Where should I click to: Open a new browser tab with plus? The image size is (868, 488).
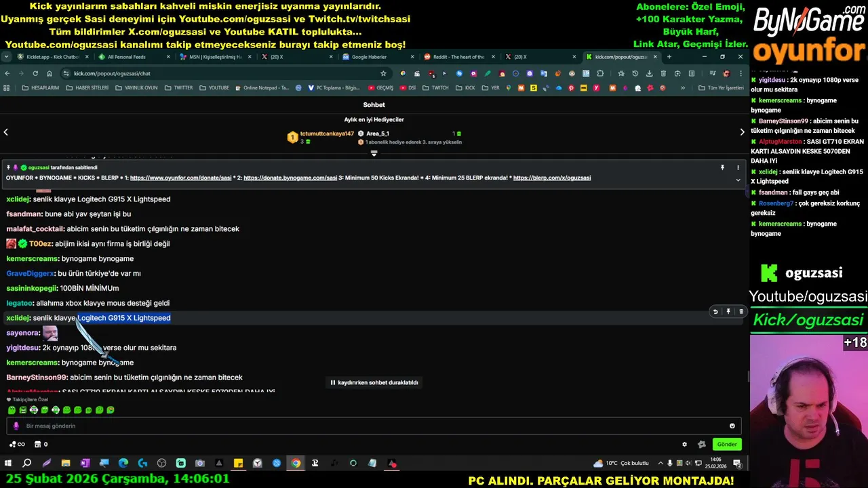669,57
